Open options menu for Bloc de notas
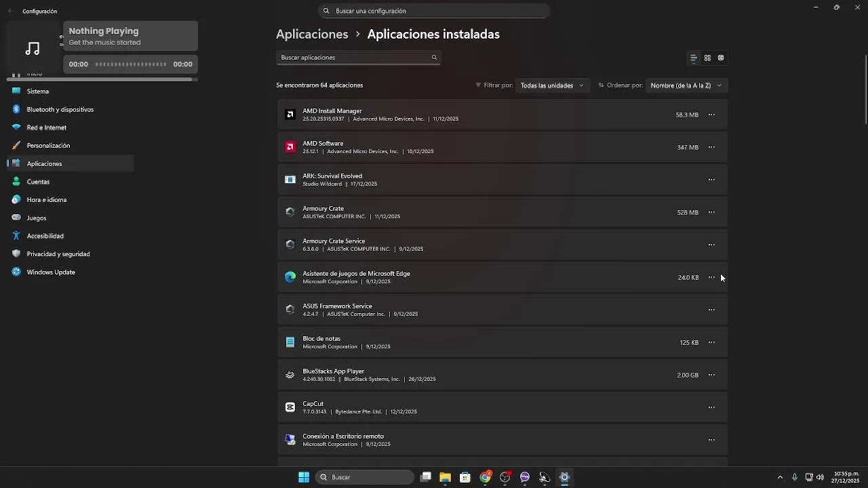Image resolution: width=868 pixels, height=488 pixels. click(711, 342)
